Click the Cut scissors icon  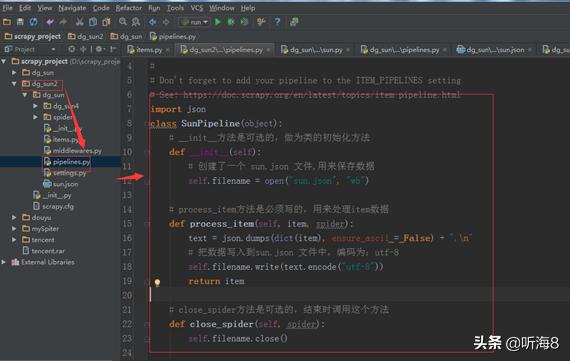coord(79,22)
